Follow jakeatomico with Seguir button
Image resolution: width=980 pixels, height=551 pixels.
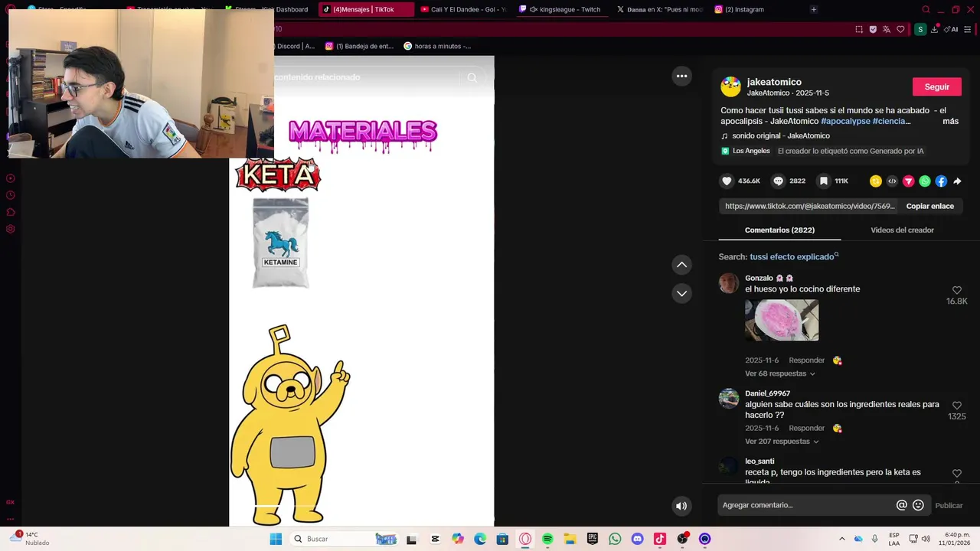(x=936, y=86)
